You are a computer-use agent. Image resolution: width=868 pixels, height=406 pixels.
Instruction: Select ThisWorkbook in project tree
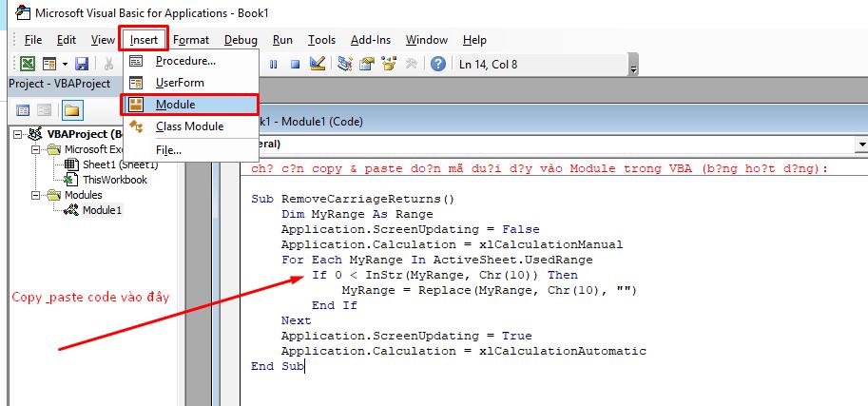(115, 180)
